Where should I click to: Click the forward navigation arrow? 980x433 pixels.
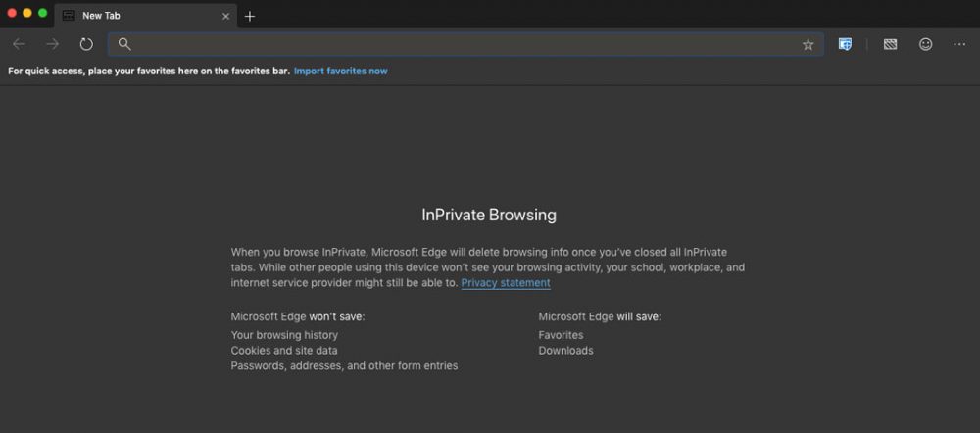point(52,44)
